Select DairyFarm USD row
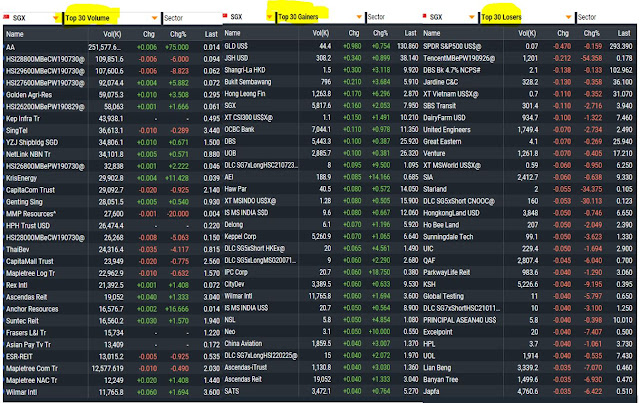The width and height of the screenshot is (640, 403). [x=529, y=118]
